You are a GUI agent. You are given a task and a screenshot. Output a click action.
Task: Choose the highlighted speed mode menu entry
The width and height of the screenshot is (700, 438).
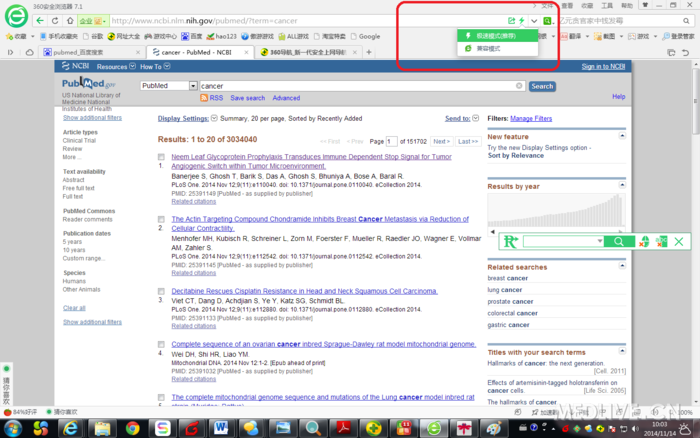tap(497, 36)
